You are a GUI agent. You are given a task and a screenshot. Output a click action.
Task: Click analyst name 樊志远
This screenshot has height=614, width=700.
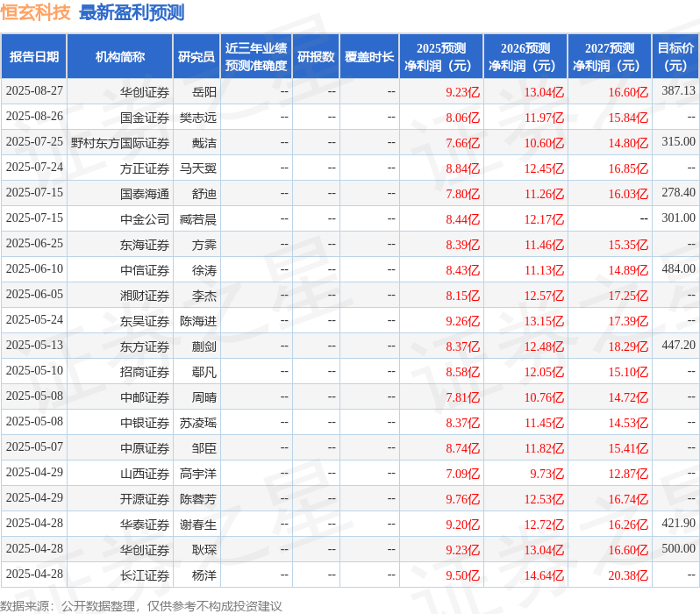pyautogui.click(x=197, y=118)
